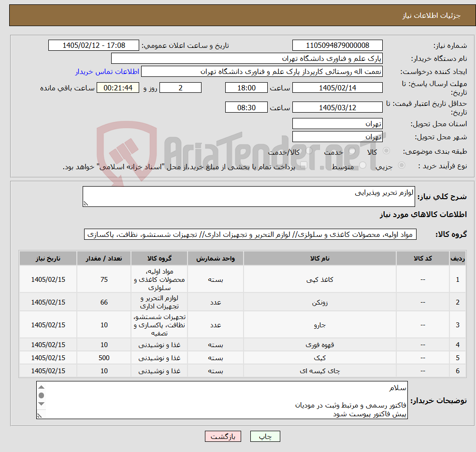The height and width of the screenshot is (452, 476).
Task: Click the چاپ (print) button
Action: (x=265, y=437)
